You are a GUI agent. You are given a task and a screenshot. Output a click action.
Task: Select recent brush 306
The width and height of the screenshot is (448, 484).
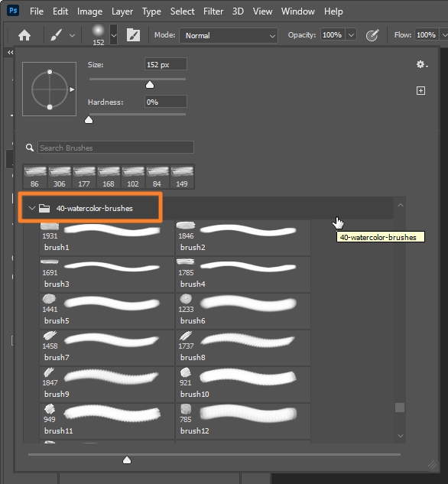tap(60, 177)
